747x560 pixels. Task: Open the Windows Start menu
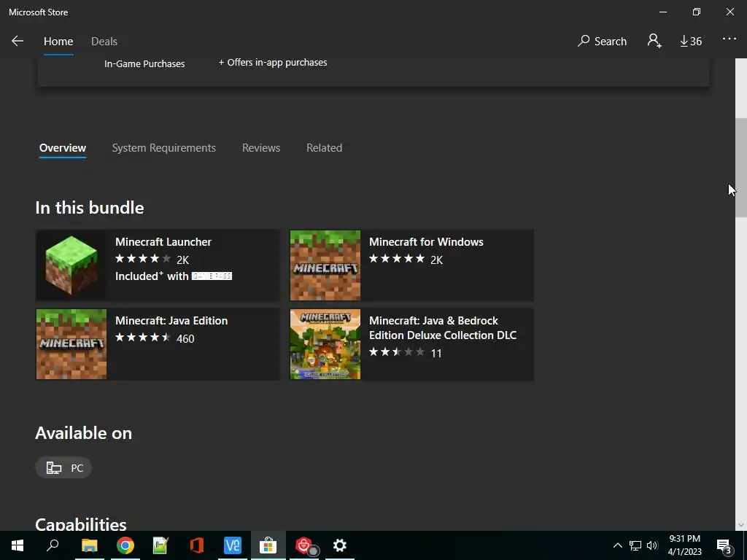pos(18,545)
